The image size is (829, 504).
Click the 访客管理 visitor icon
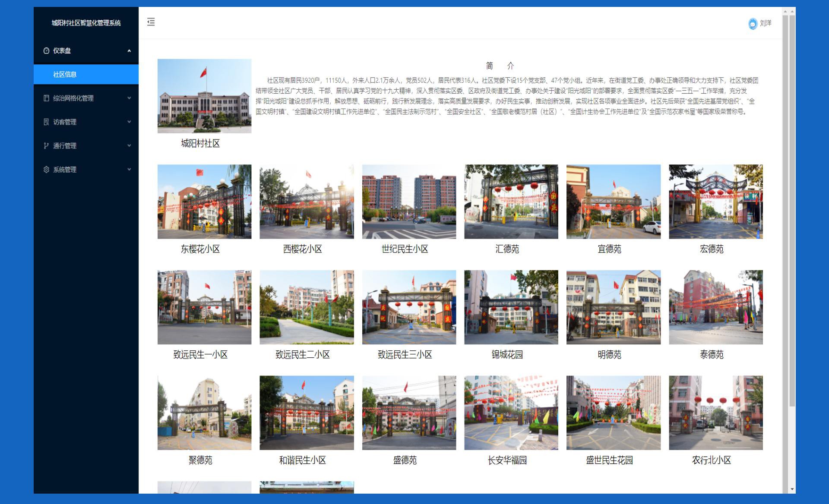click(x=46, y=122)
